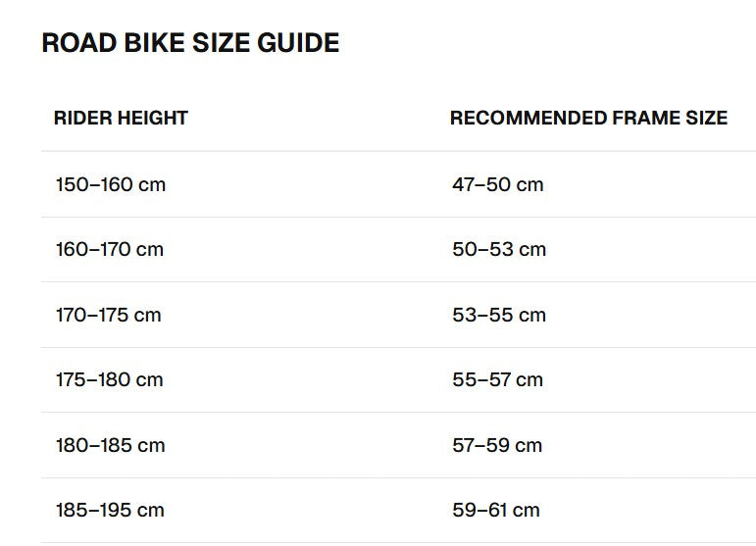The height and width of the screenshot is (546, 756).
Task: Click the word ROAD in the title
Action: pyautogui.click(x=79, y=42)
